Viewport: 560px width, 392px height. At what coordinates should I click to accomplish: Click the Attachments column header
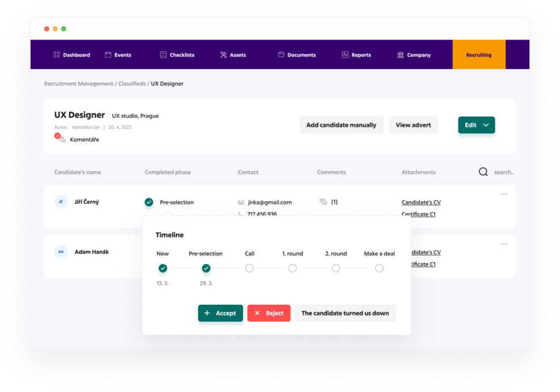[418, 172]
